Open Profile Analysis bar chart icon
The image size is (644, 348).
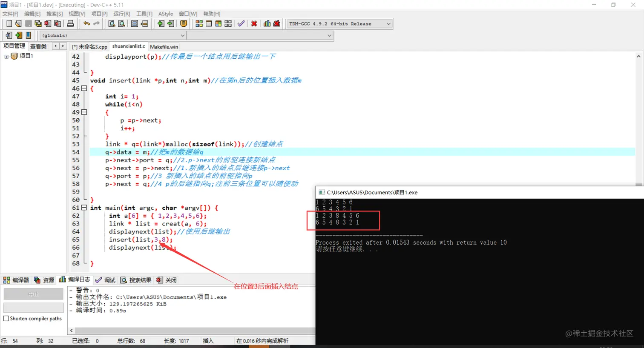click(x=267, y=24)
